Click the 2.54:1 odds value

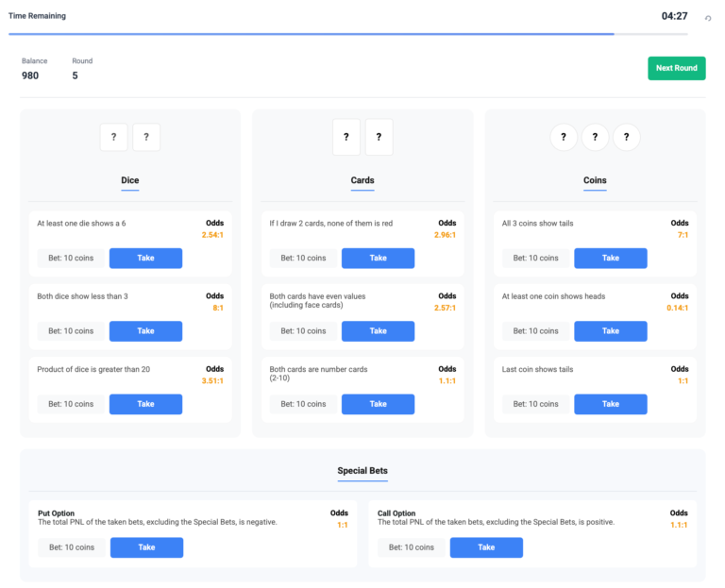(x=212, y=235)
